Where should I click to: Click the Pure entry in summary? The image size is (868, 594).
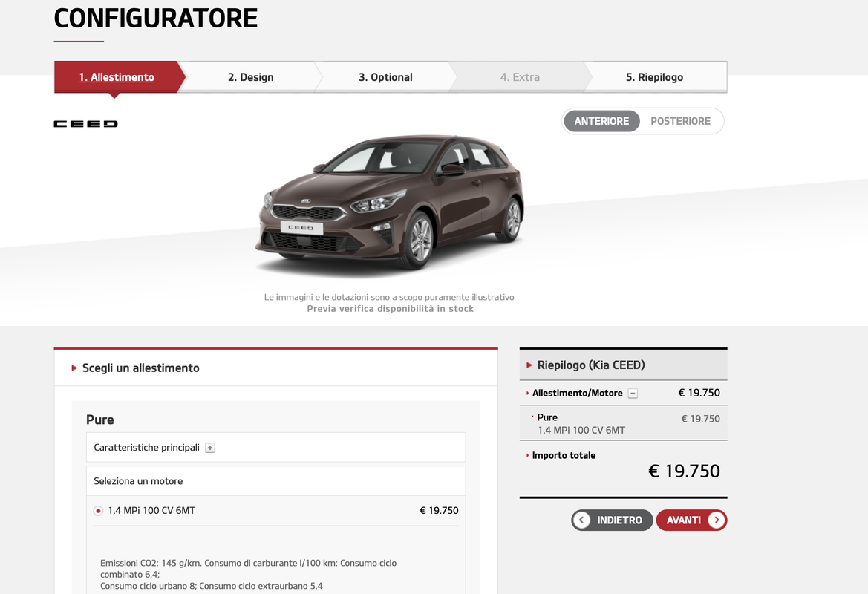click(x=547, y=417)
